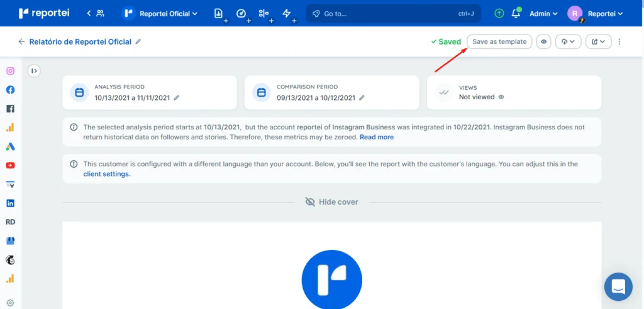
Task: Open the cloud download dropdown
Action: point(568,41)
